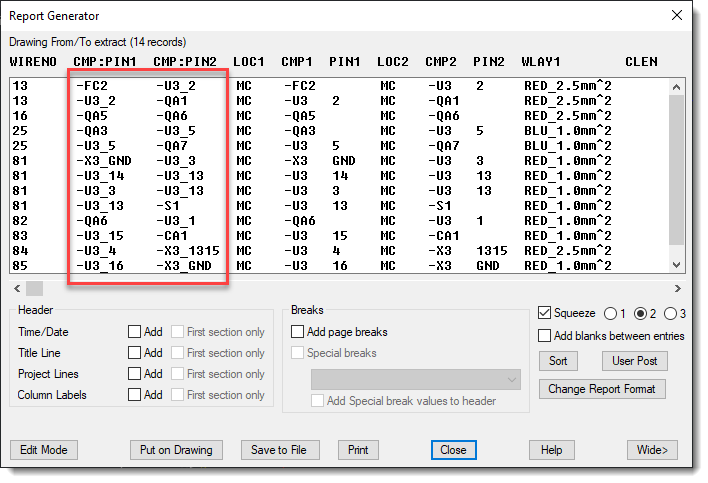Click the horizontal scrollbar thumb
This screenshot has height=483, width=708.
pyautogui.click(x=34, y=288)
